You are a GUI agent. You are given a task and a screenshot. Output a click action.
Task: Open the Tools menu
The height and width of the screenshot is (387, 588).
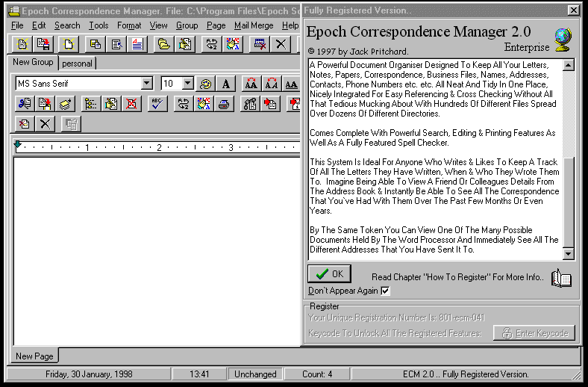98,25
